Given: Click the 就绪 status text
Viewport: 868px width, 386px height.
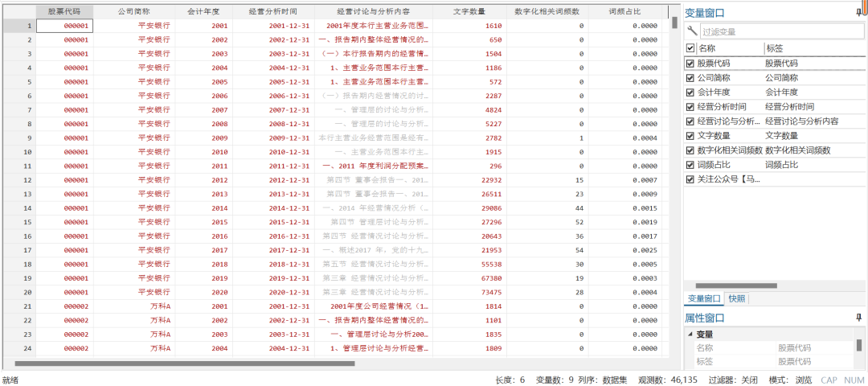Looking at the screenshot, I should 10,380.
